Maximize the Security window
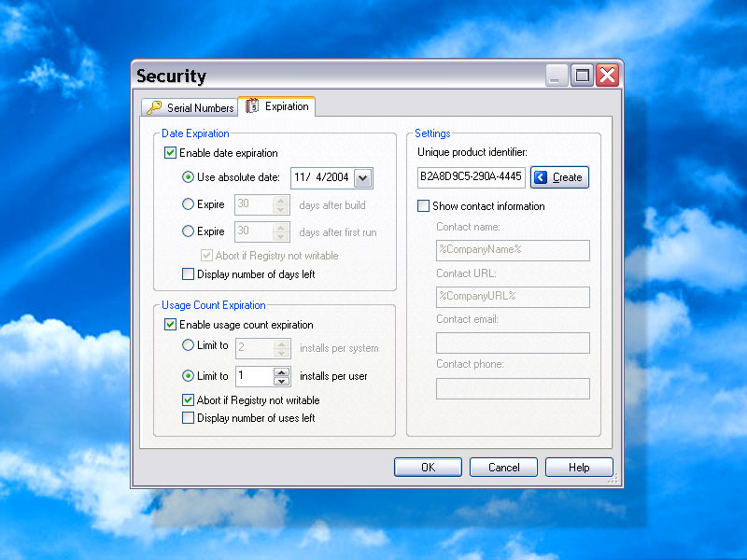 click(582, 76)
